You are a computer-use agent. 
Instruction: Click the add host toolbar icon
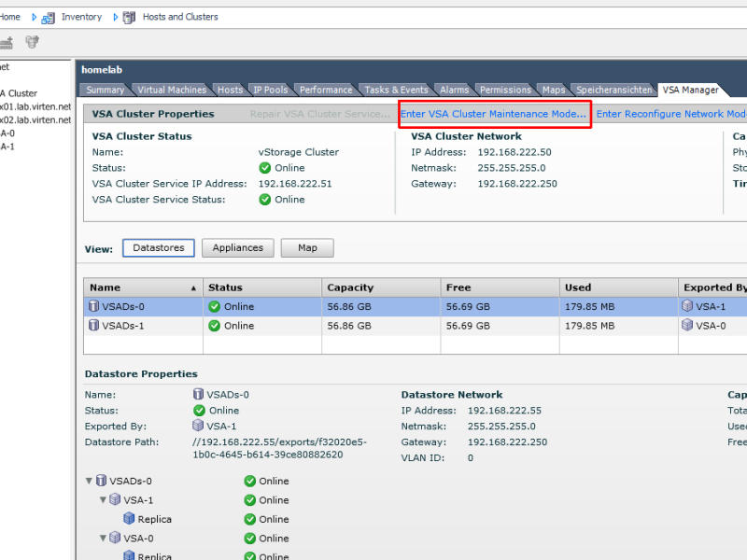[x=7, y=43]
